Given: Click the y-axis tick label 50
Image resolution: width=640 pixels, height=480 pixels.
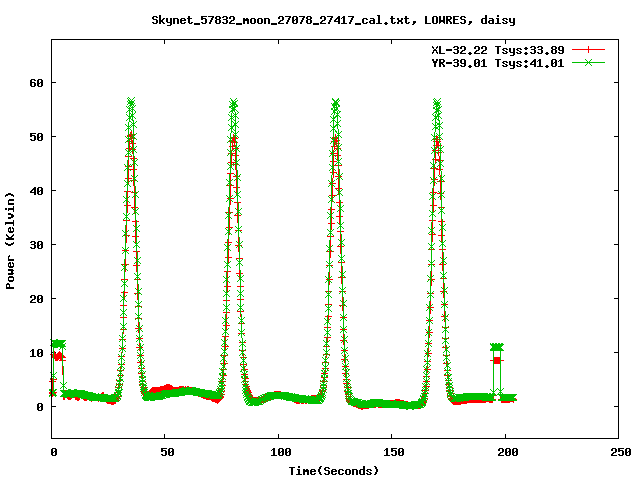Looking at the screenshot, I should pos(36,137).
